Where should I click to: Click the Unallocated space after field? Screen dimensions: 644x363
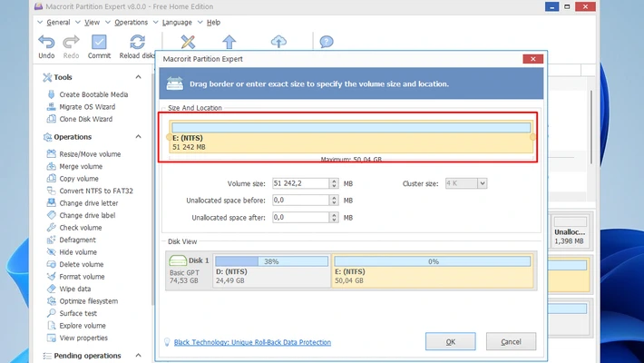300,218
